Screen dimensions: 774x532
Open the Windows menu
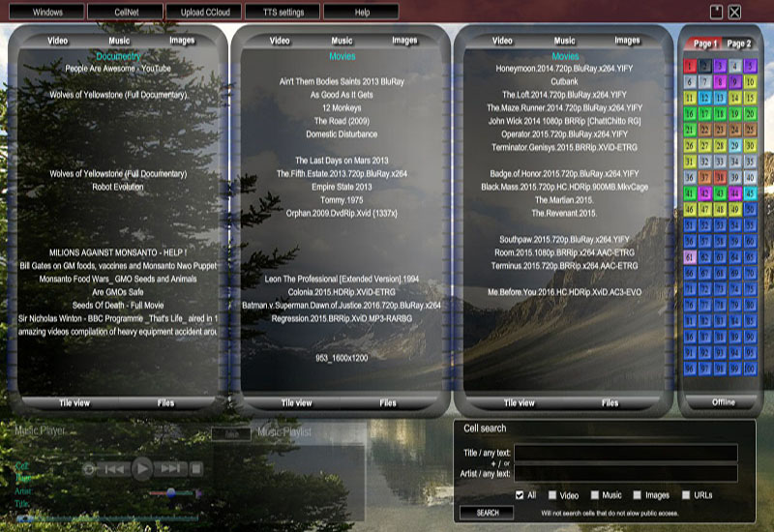(x=46, y=13)
